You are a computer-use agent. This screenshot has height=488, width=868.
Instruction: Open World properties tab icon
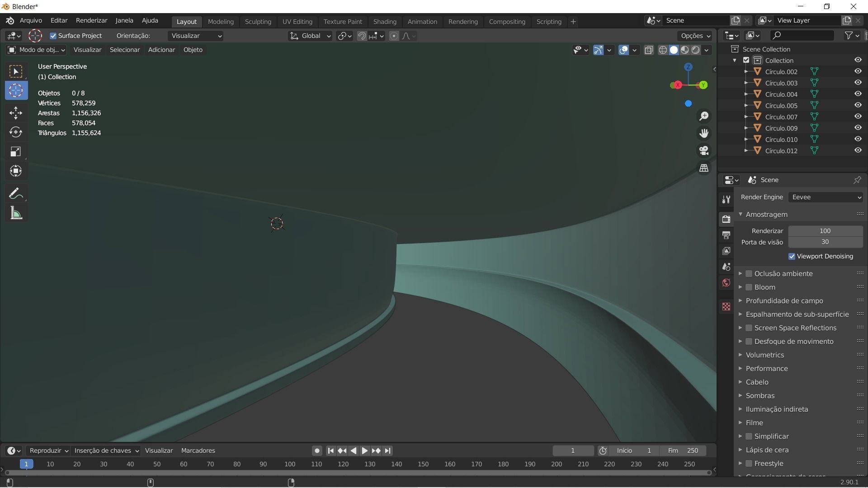726,283
